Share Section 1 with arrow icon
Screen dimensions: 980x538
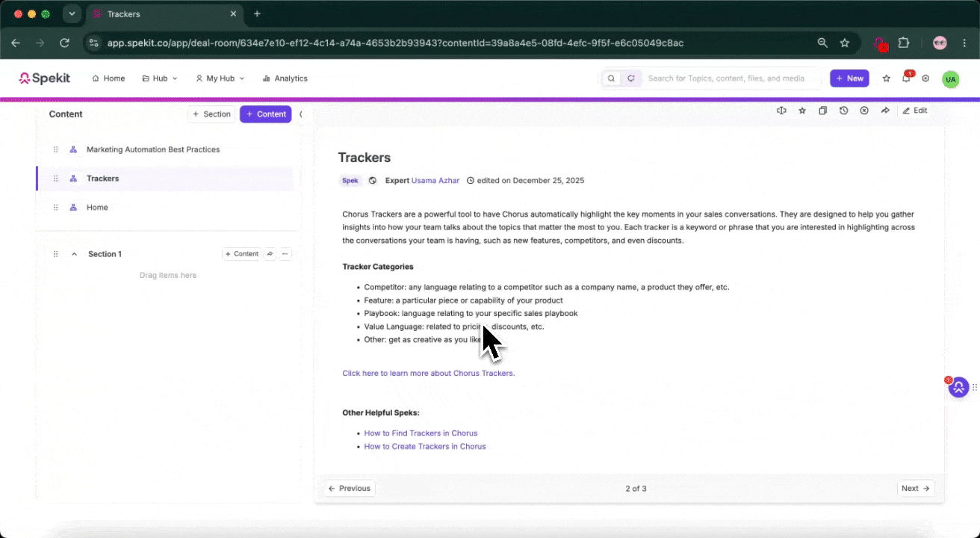pyautogui.click(x=270, y=254)
